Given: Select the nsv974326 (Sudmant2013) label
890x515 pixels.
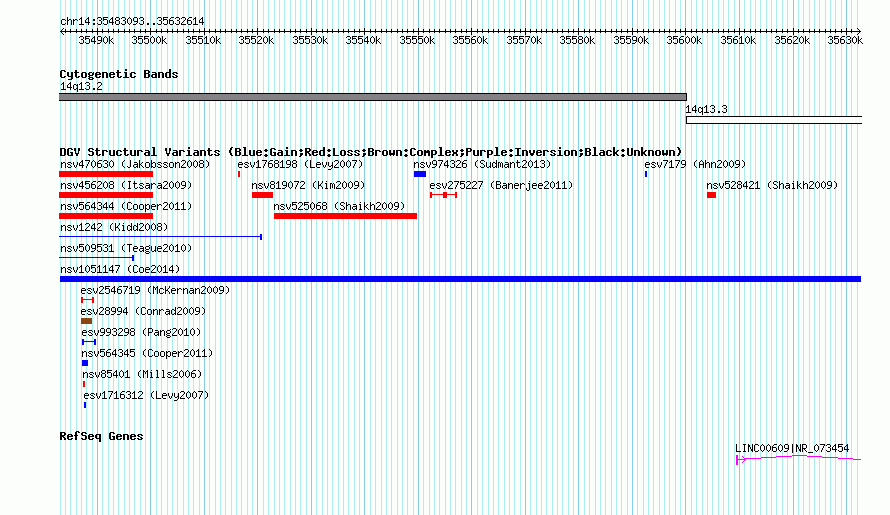Looking at the screenshot, I should click(482, 164).
